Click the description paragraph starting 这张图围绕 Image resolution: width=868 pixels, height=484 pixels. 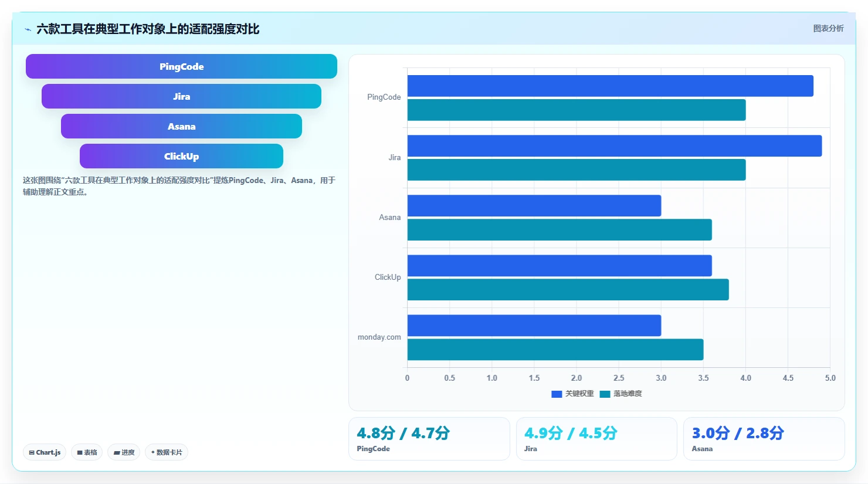pos(179,186)
